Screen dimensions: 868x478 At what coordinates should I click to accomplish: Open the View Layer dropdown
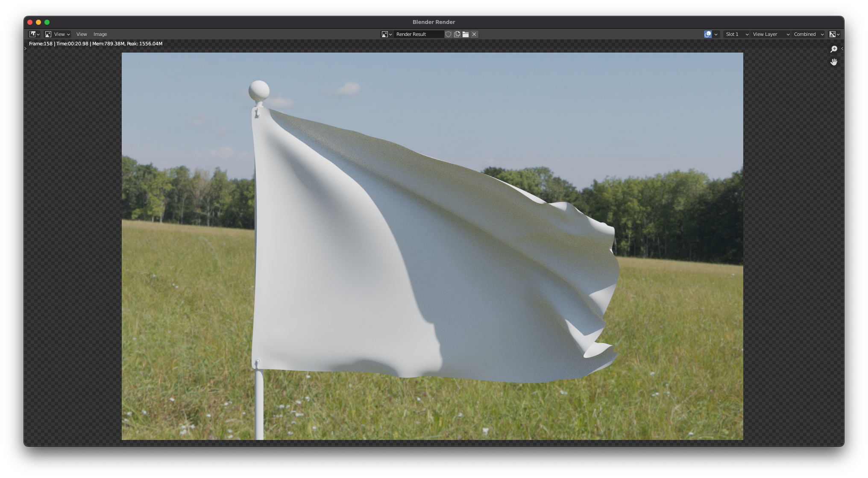coord(771,34)
